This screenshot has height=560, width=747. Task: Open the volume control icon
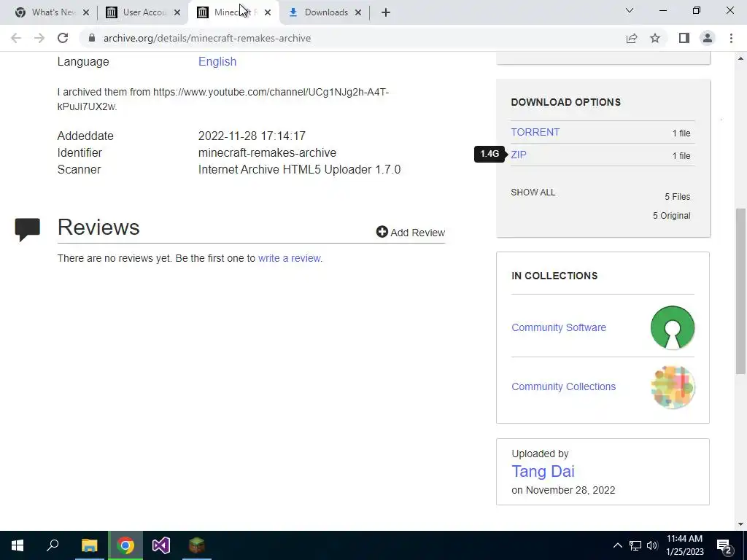point(652,545)
